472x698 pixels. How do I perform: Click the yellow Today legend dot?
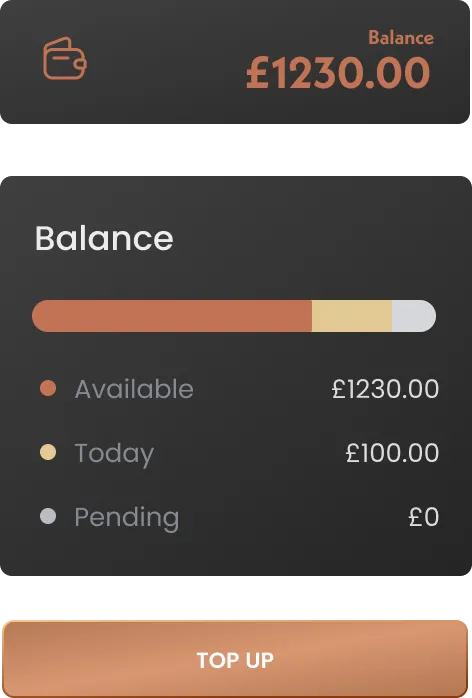48,452
